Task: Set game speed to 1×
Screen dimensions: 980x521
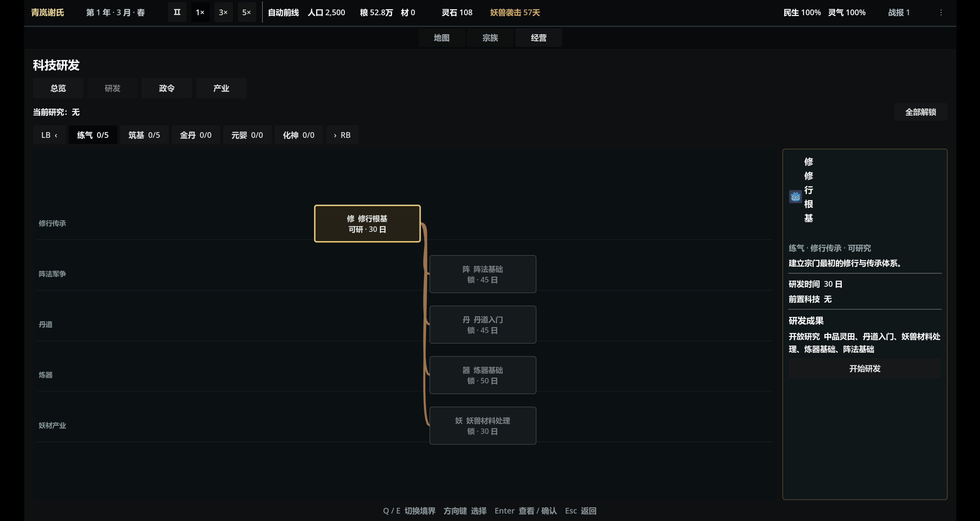Action: click(x=200, y=12)
